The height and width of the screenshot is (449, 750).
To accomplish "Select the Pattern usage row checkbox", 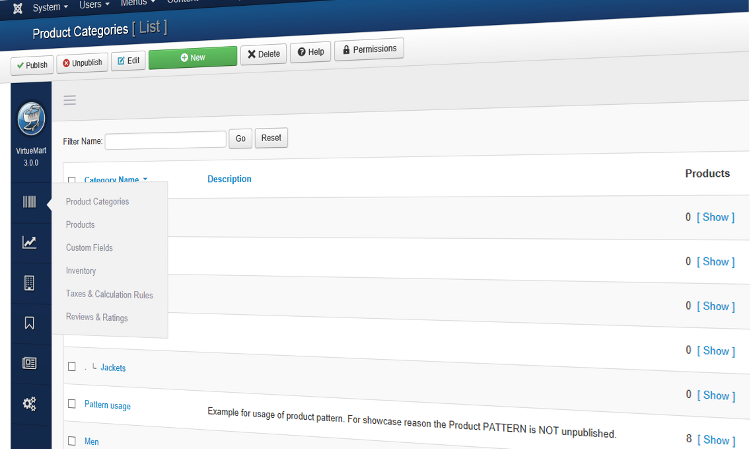I will pos(72,404).
